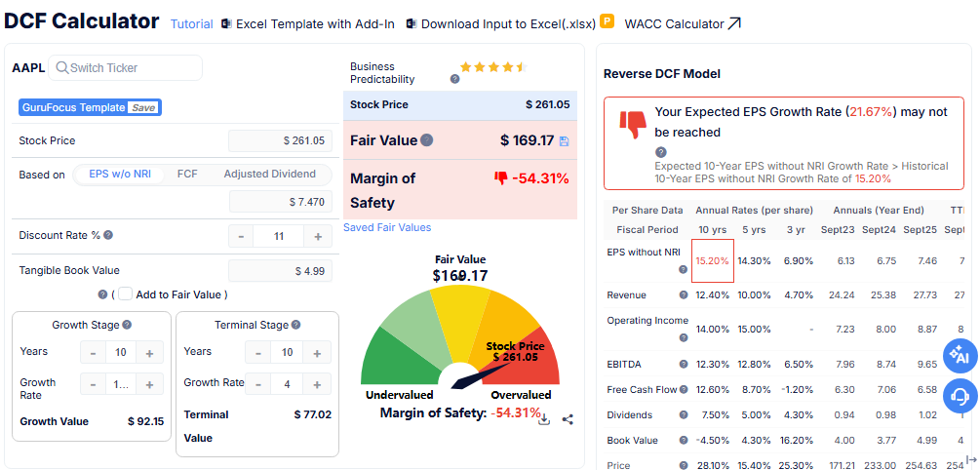Screen dimensions: 980x470
Task: Click the help icon for EBITDA row
Action: [684, 364]
